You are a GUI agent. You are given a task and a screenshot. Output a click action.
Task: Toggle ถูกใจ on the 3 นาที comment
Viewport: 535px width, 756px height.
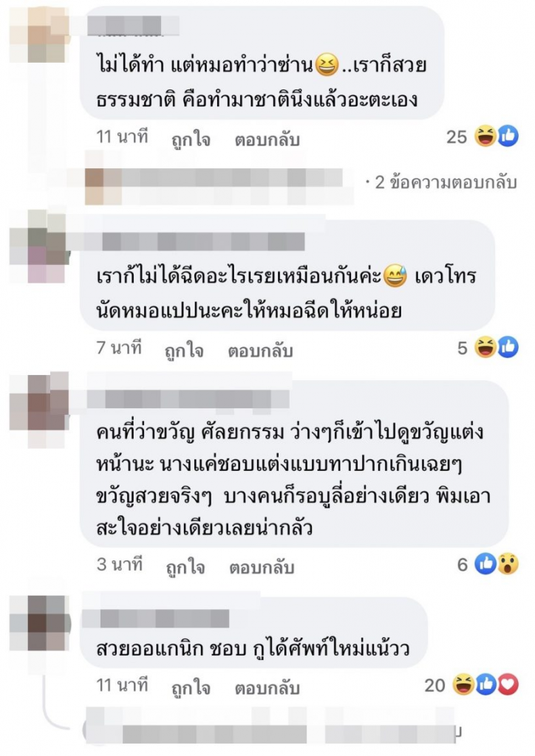[185, 567]
